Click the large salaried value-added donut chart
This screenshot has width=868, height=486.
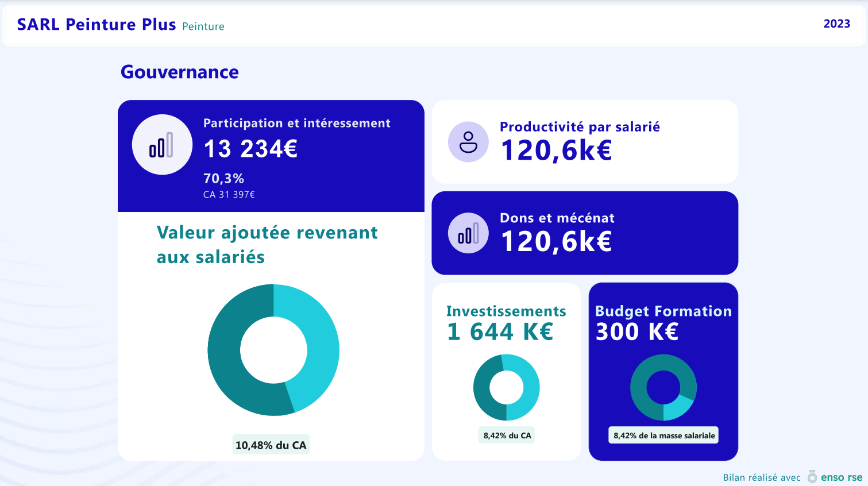point(273,350)
